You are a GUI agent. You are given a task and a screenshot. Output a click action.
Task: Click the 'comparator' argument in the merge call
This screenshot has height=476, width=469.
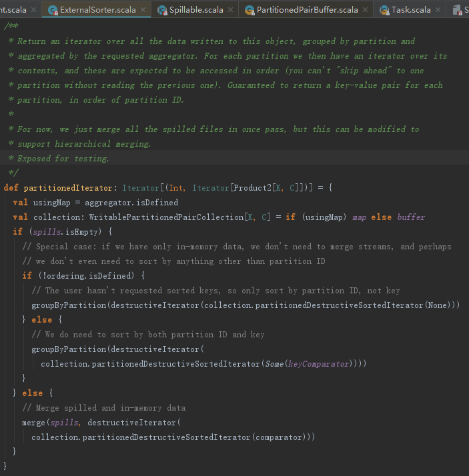pos(279,437)
